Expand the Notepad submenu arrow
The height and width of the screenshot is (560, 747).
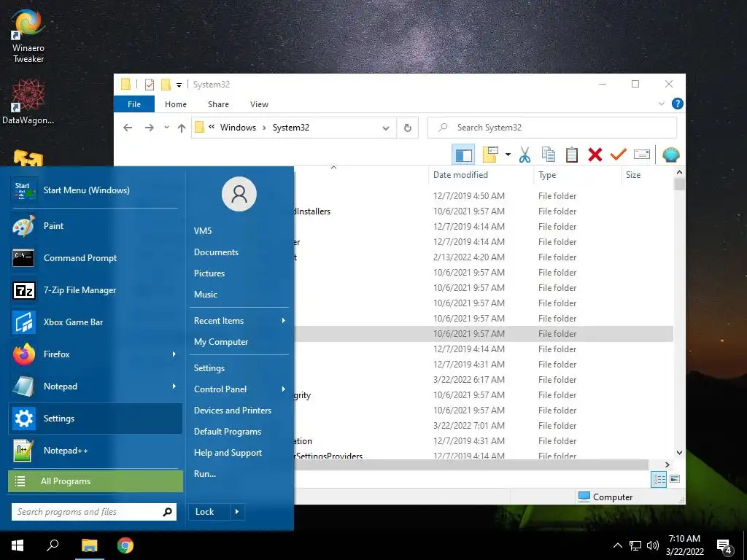point(174,386)
